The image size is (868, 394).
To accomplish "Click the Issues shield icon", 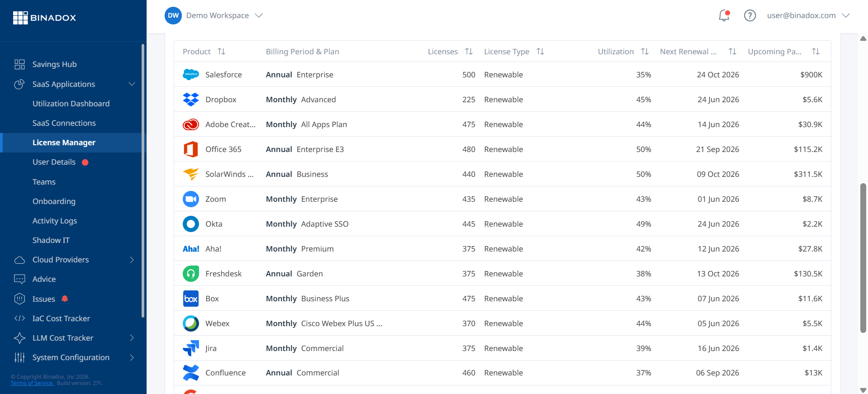I will pyautogui.click(x=19, y=299).
